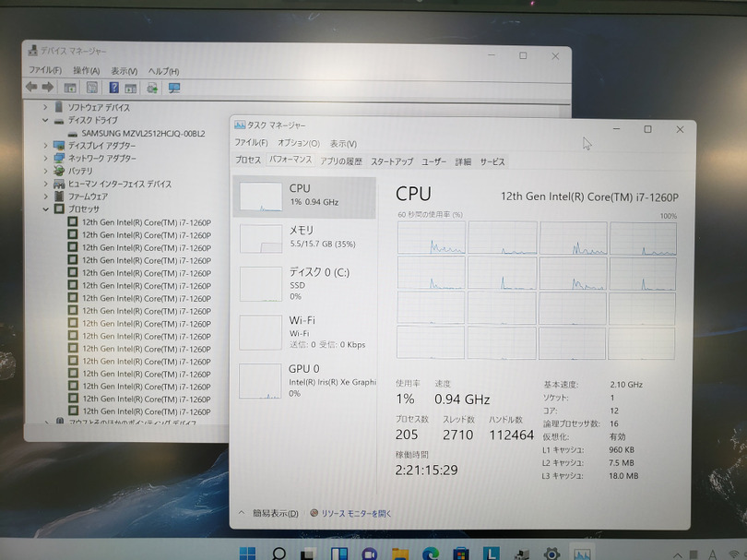Screen dimensions: 747x560
Task: Open File Explorer from the taskbar
Action: coord(400,554)
